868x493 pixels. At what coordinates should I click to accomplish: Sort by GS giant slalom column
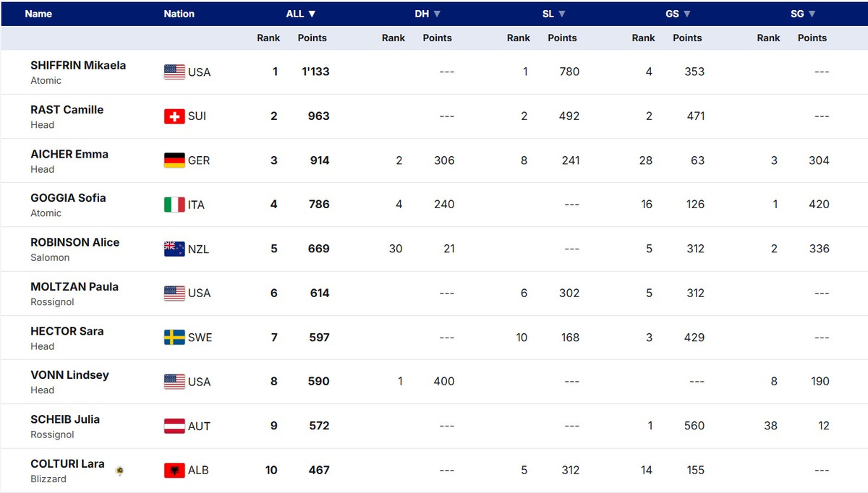click(x=687, y=14)
